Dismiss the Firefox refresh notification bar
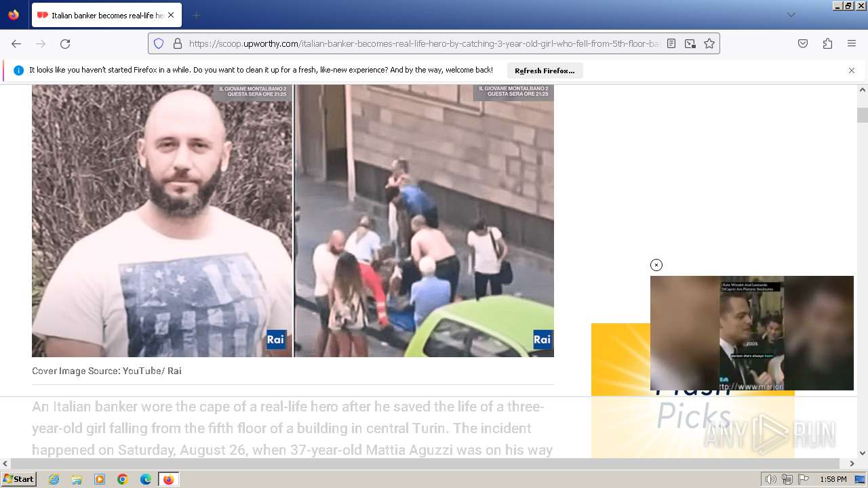 [x=852, y=70]
